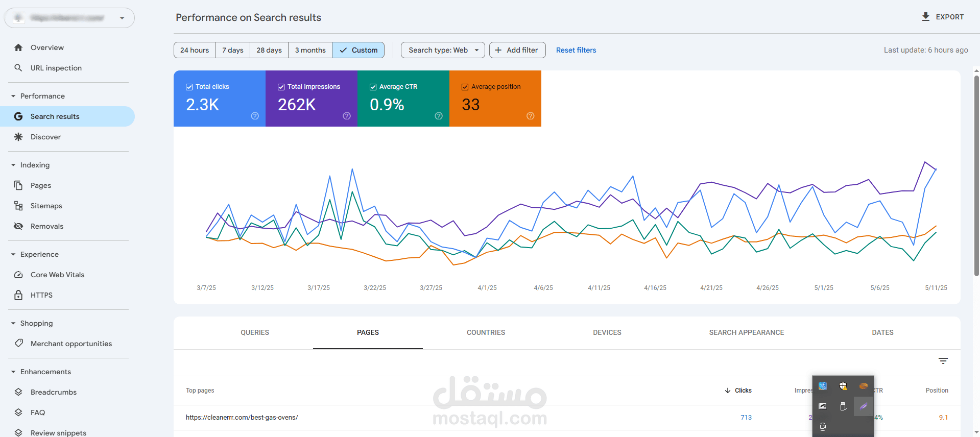Click the Add filter button
980x437 pixels.
[517, 50]
